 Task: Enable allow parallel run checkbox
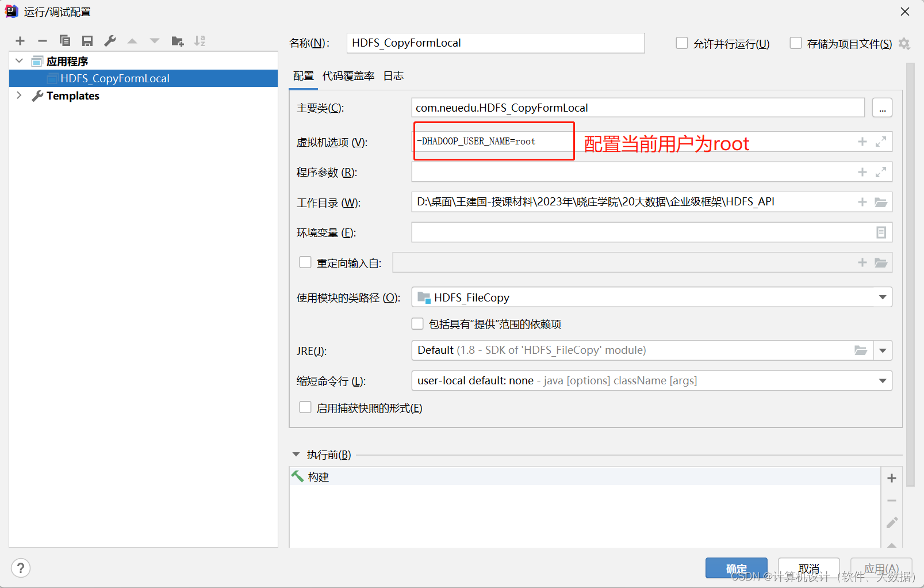click(682, 43)
